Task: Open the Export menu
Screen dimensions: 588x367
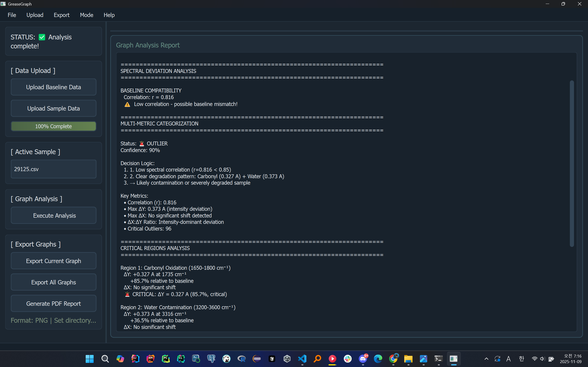Action: pyautogui.click(x=62, y=15)
